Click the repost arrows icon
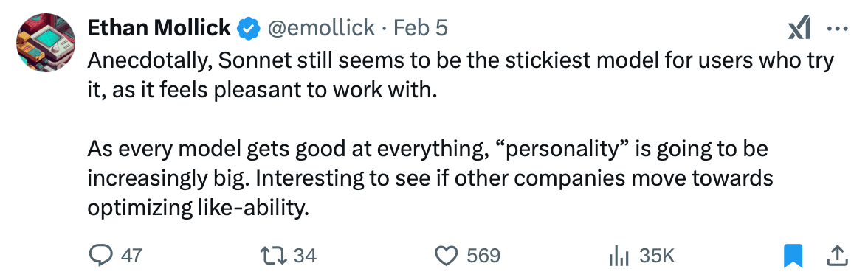The height and width of the screenshot is (280, 868). click(x=273, y=255)
